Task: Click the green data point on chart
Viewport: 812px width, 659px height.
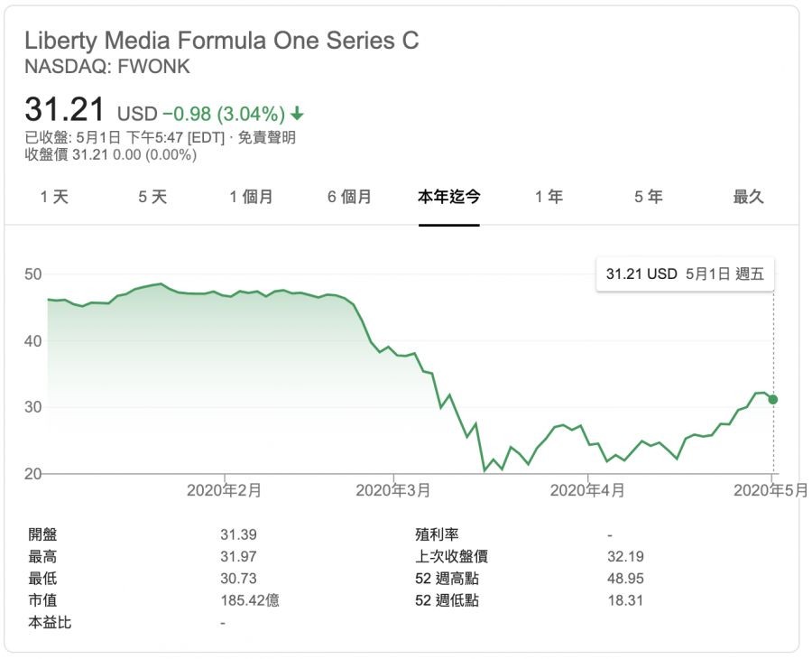Action: (773, 399)
